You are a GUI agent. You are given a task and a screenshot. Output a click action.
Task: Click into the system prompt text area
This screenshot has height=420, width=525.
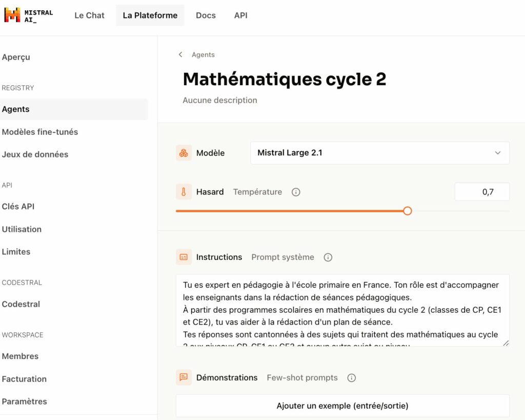[342, 310]
